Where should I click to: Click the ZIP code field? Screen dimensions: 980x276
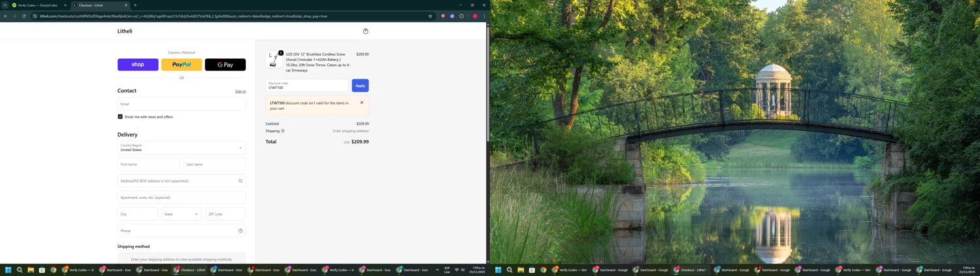point(225,214)
